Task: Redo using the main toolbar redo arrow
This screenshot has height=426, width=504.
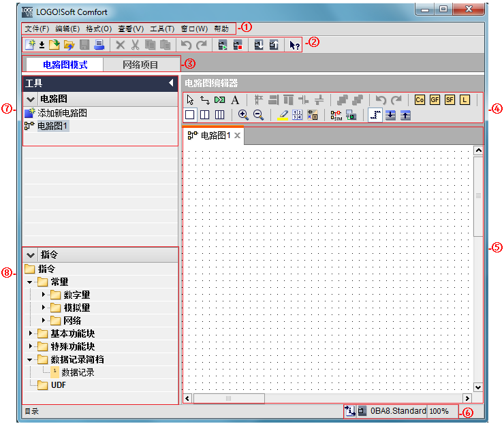Action: click(202, 45)
